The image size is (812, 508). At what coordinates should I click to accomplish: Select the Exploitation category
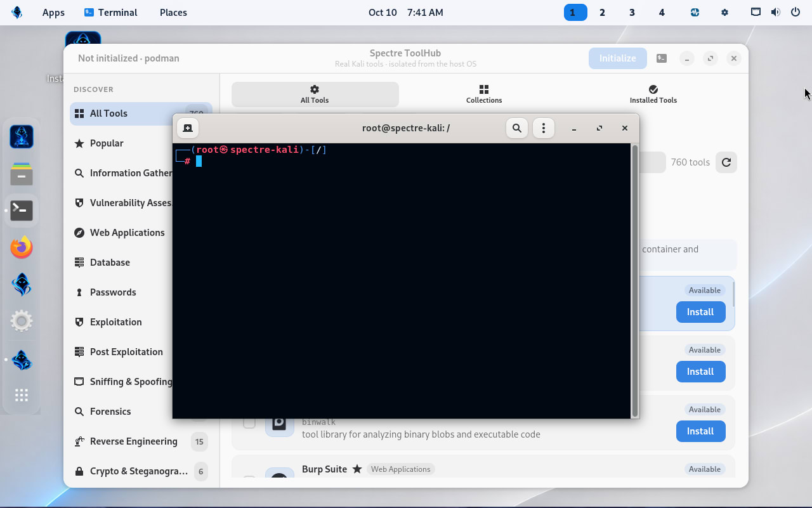141,322
